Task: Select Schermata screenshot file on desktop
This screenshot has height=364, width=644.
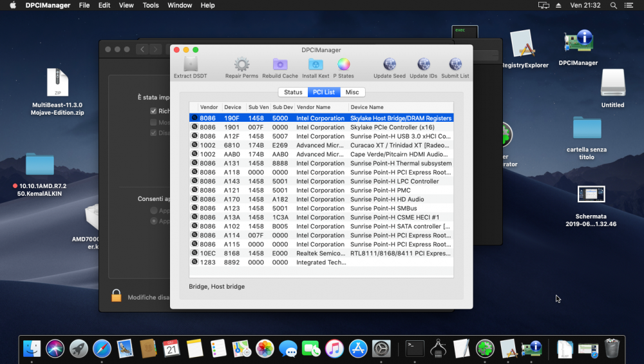Action: [x=591, y=195]
